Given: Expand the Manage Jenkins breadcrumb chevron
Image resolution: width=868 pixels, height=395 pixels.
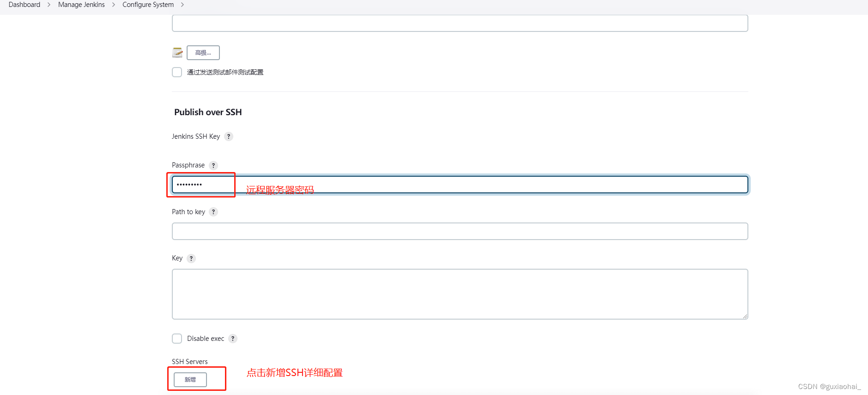Looking at the screenshot, I should coord(114,5).
